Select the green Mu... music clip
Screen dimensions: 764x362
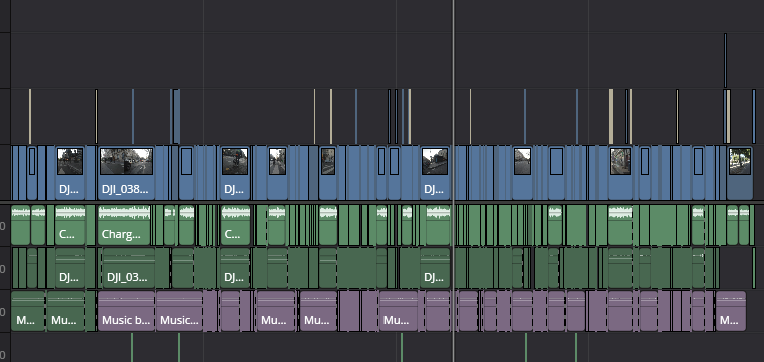tap(66, 311)
